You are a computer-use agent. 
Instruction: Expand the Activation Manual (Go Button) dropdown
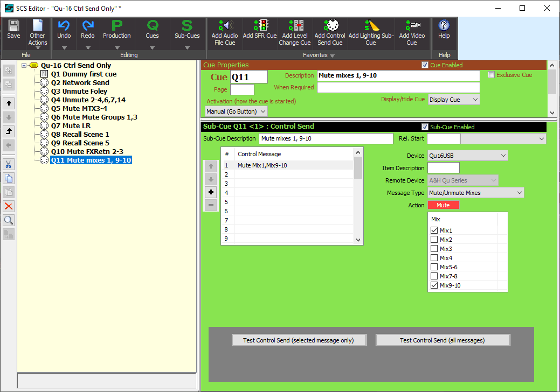tap(236, 111)
